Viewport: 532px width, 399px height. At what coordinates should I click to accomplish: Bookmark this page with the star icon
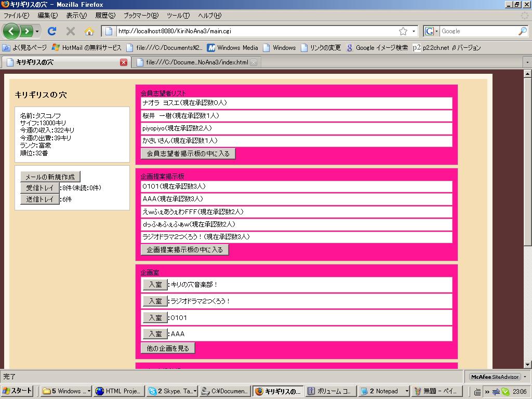[403, 31]
